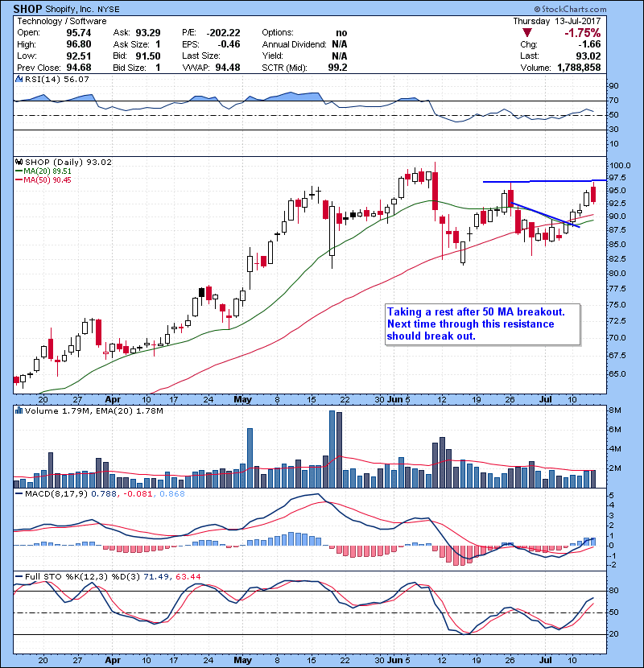Click the MACD signal value -0.081
This screenshot has height=668, width=644.
pos(137,494)
